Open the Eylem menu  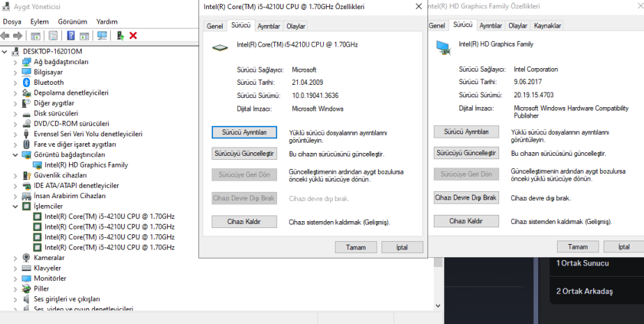[x=40, y=22]
